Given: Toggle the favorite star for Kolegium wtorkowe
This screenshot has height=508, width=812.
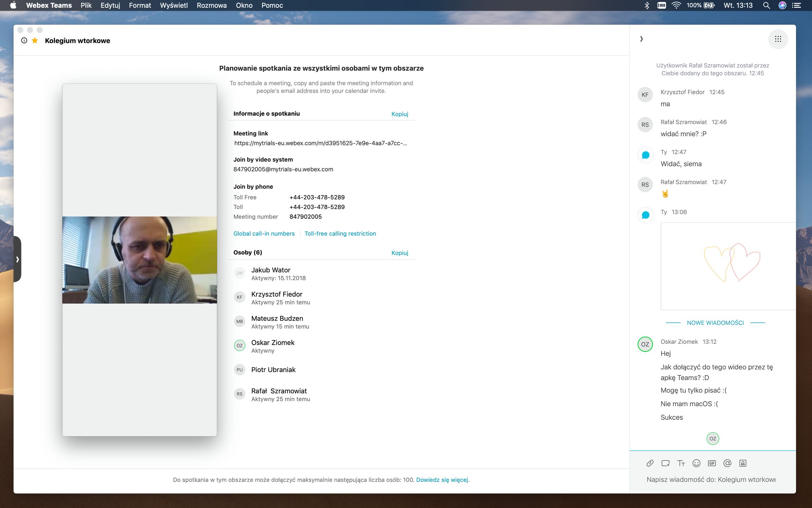Looking at the screenshot, I should [35, 41].
